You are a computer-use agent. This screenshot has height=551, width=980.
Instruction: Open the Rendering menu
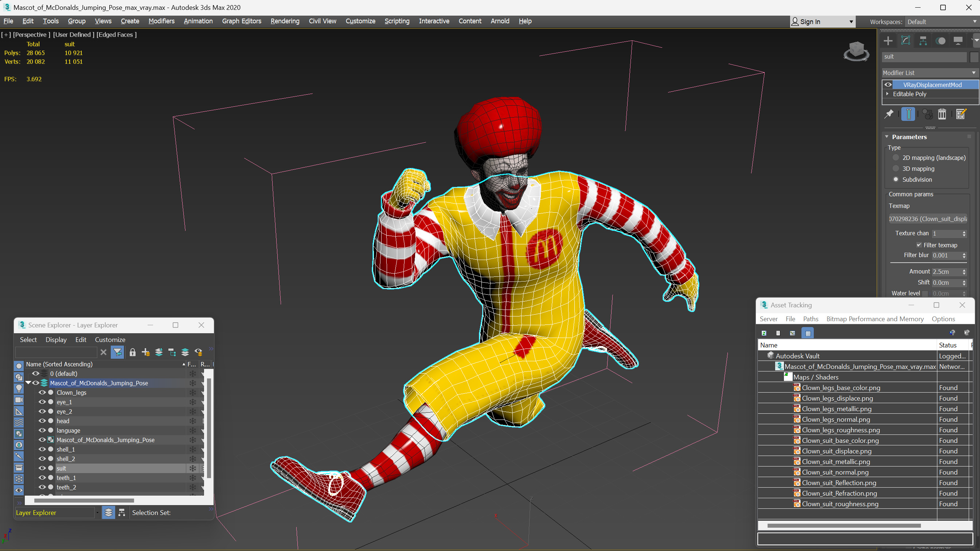point(285,21)
